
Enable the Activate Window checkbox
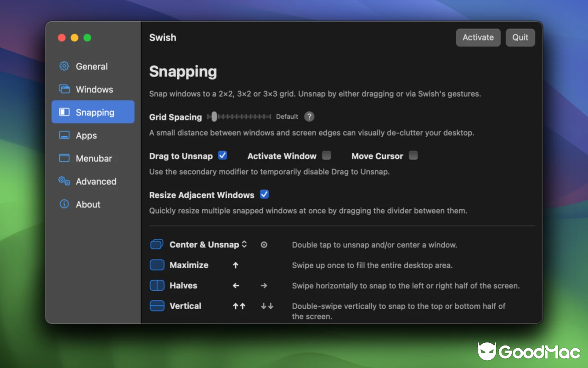point(326,155)
